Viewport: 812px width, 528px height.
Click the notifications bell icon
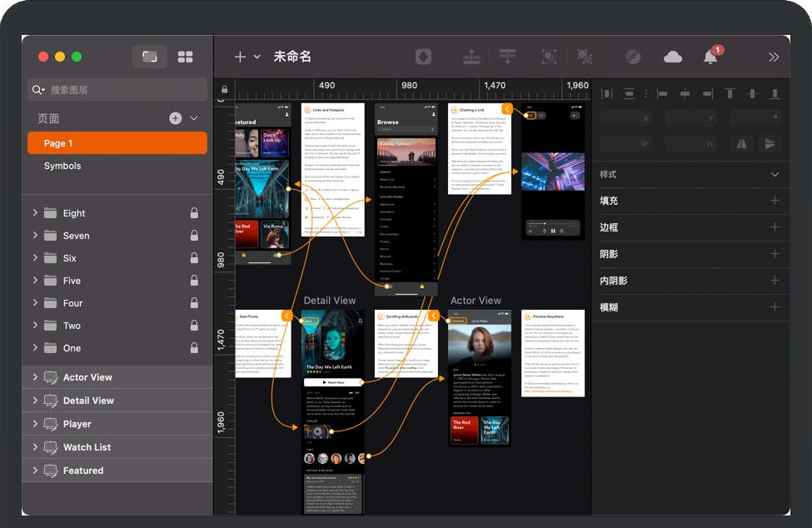(x=710, y=57)
